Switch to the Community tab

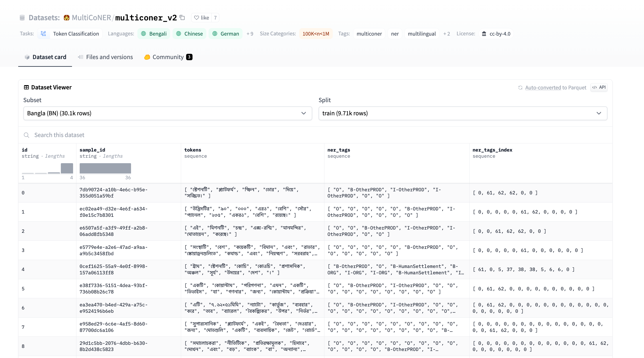pos(168,57)
